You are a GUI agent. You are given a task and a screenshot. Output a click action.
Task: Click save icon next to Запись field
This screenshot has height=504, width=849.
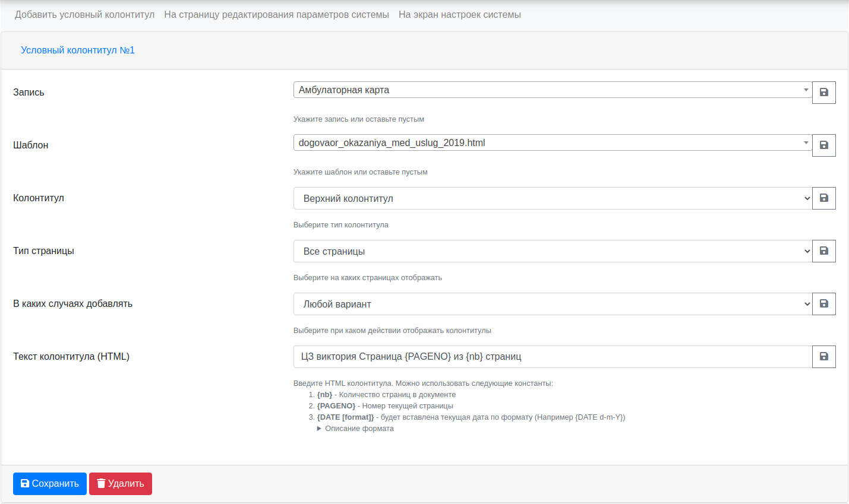(x=823, y=93)
